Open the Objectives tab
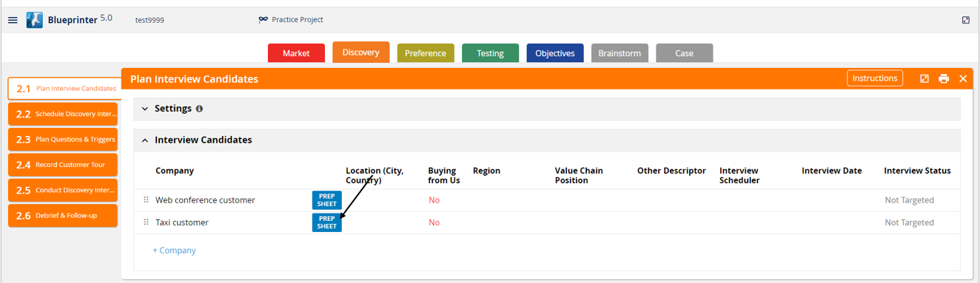 pyautogui.click(x=555, y=53)
